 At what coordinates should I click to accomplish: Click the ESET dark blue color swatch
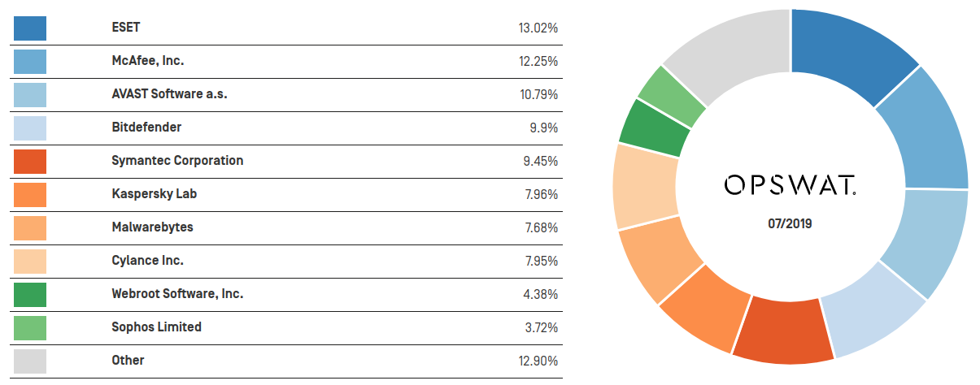point(30,28)
